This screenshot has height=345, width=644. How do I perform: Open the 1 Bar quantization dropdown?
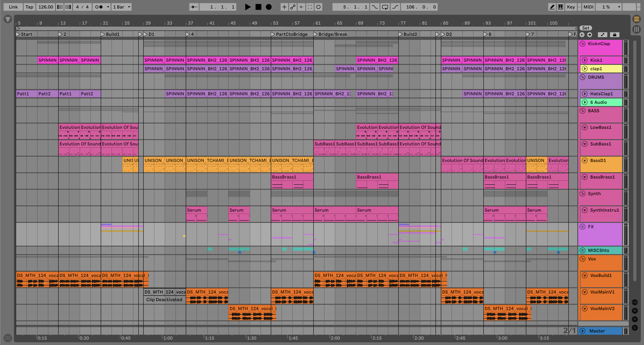point(122,7)
